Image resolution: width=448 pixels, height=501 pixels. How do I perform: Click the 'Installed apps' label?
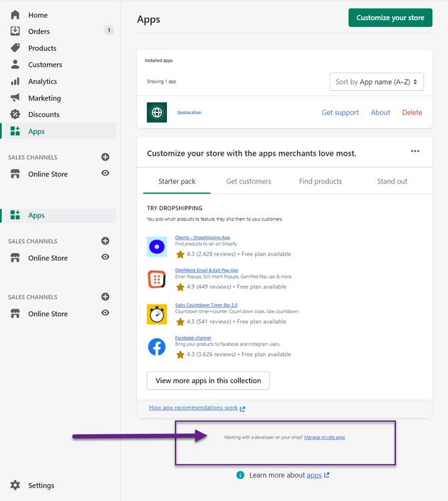159,60
